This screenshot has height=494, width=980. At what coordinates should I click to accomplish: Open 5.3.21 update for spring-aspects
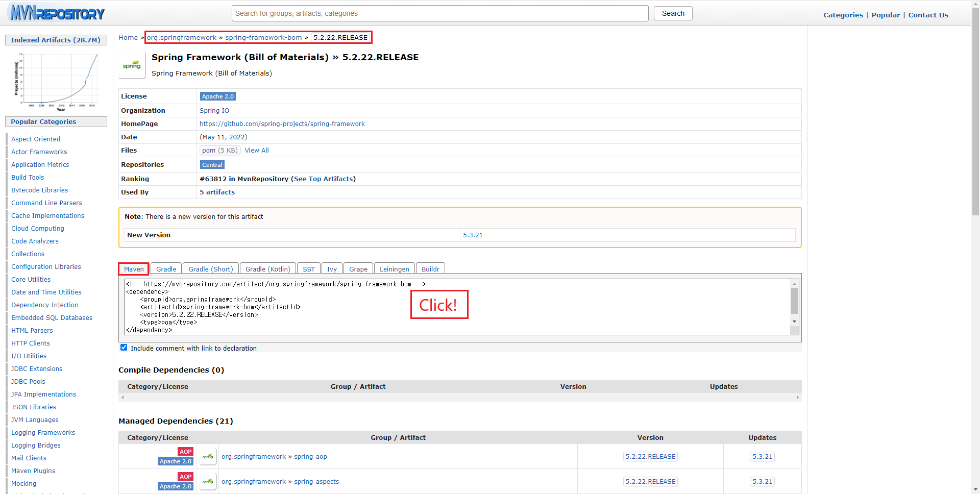762,481
